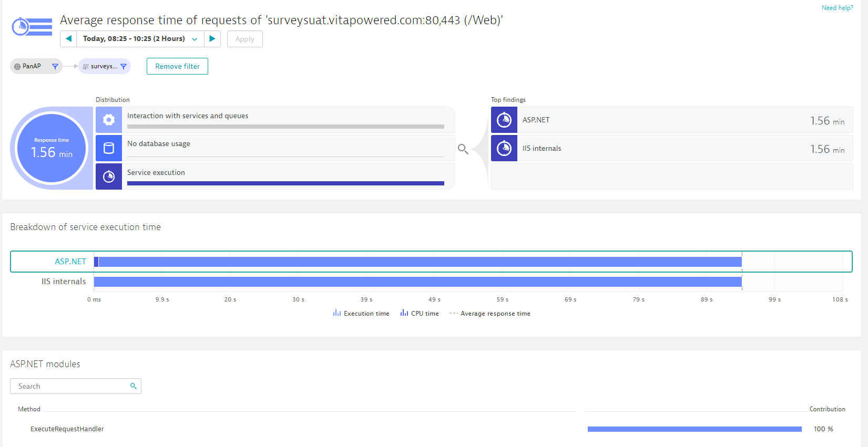Open the timeframe dropdown 'Today, 08:25 - 10:25'
The image size is (868, 447).
click(x=140, y=39)
